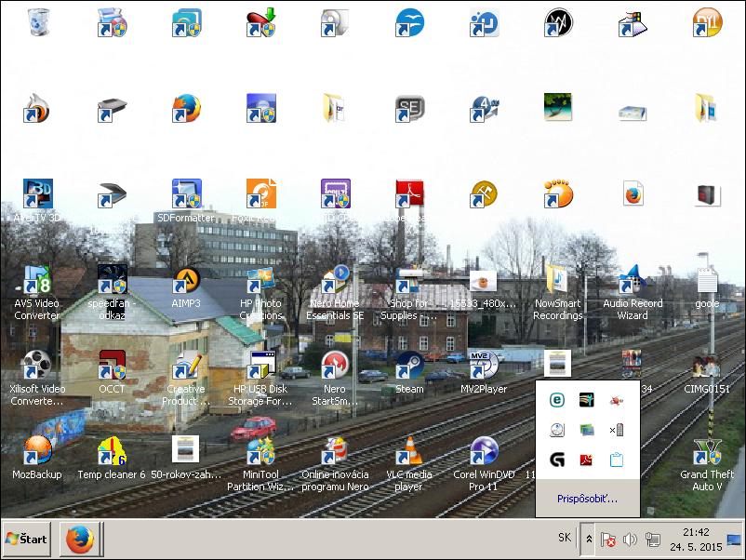Click Logitech G icon in tray popup
The height and width of the screenshot is (560, 746).
(x=557, y=460)
